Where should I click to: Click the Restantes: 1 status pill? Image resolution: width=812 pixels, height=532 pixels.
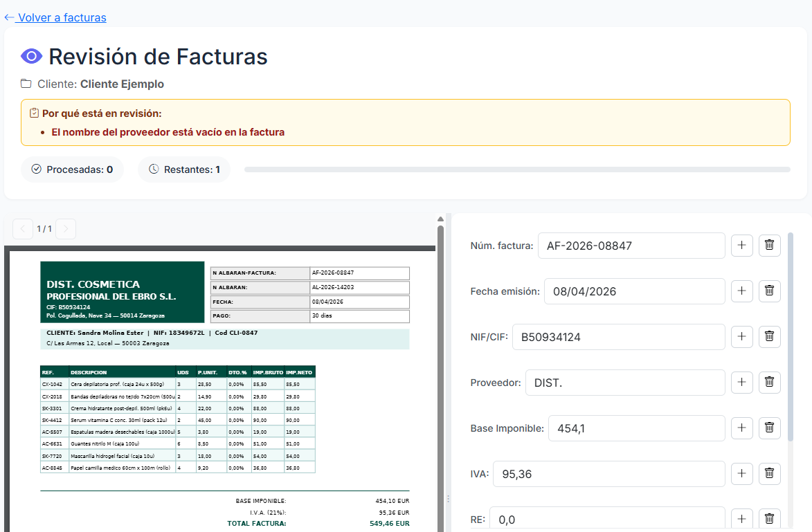click(184, 169)
